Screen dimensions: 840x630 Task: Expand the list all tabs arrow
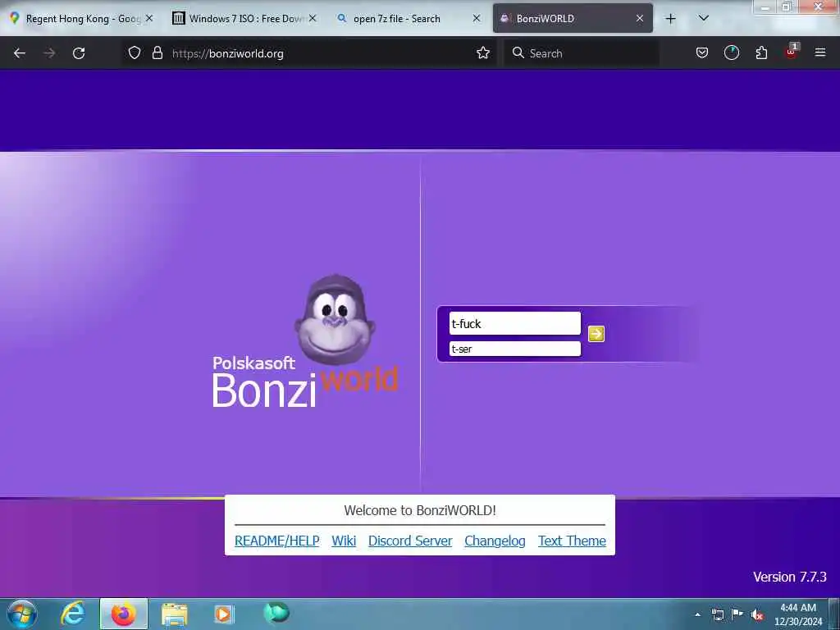[704, 18]
